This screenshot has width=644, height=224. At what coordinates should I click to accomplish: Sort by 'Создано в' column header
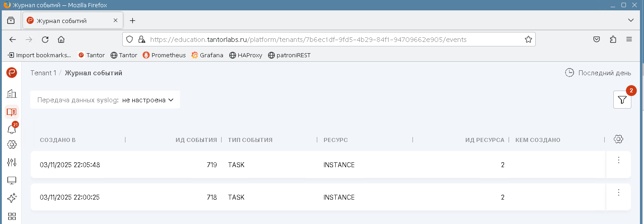58,140
